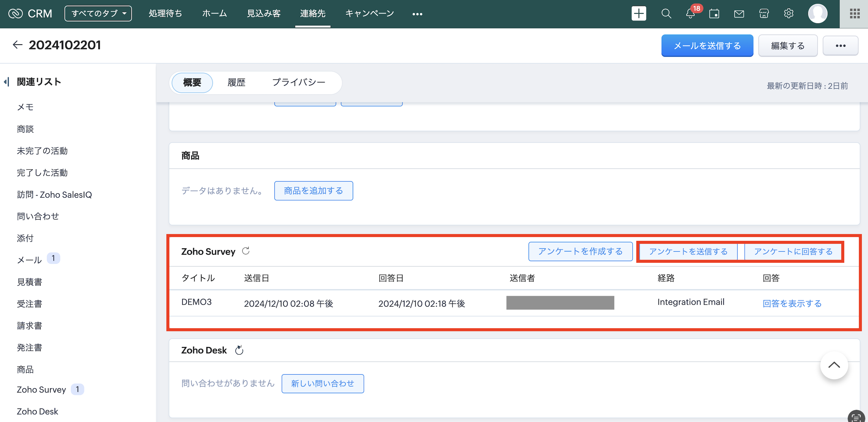
Task: Click the scroll-to-top arrow button
Action: click(x=834, y=365)
